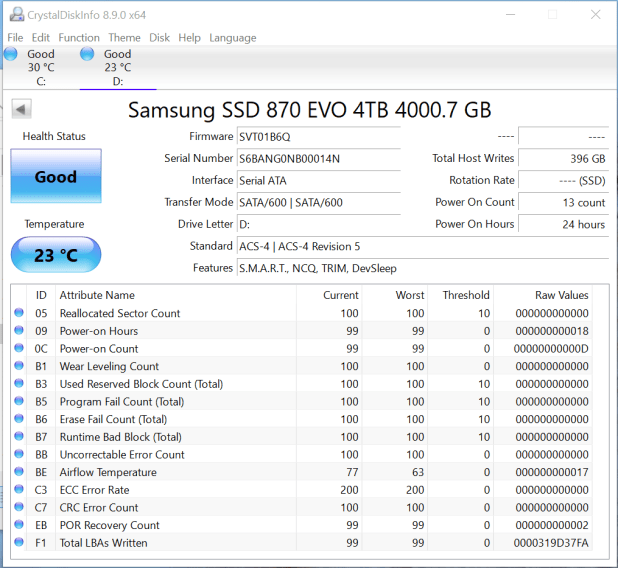Select the Wear Leveling Count attribute name

point(109,367)
